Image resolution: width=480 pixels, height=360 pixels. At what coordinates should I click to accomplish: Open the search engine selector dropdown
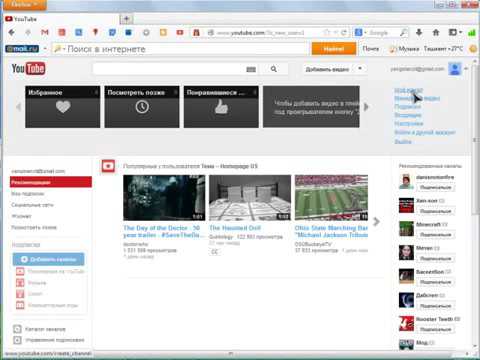click(360, 33)
